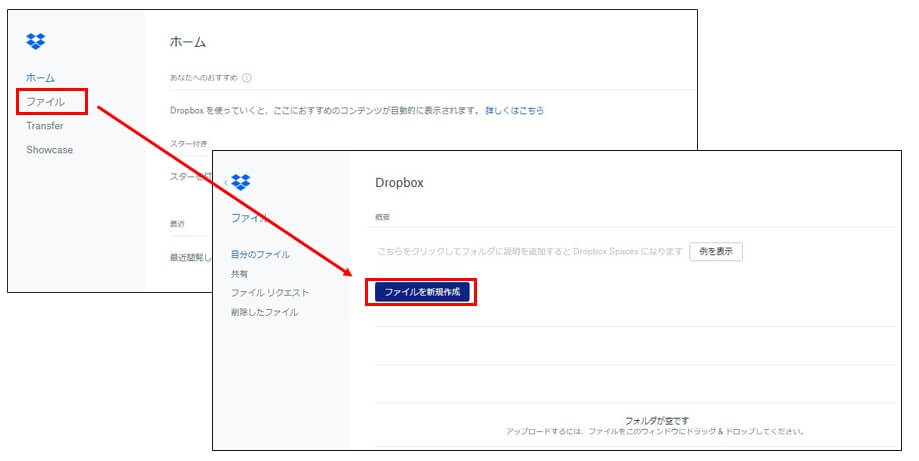Open ファイル リクエスト in Files sidebar

click(270, 292)
